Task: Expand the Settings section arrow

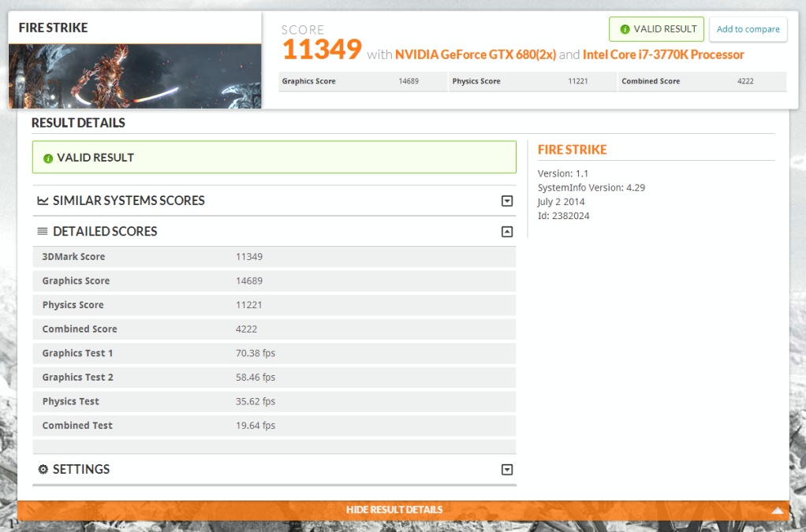Action: [x=507, y=470]
